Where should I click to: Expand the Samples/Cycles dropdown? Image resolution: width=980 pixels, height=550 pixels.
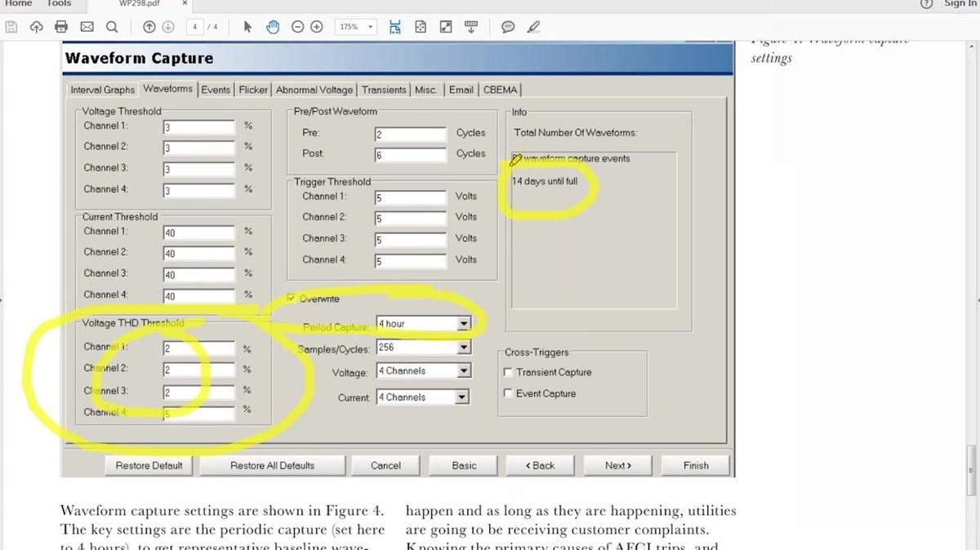(x=464, y=348)
